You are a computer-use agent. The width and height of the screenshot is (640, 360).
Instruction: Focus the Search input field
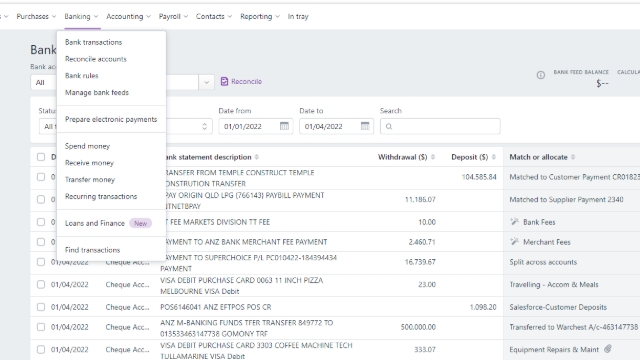tap(440, 126)
